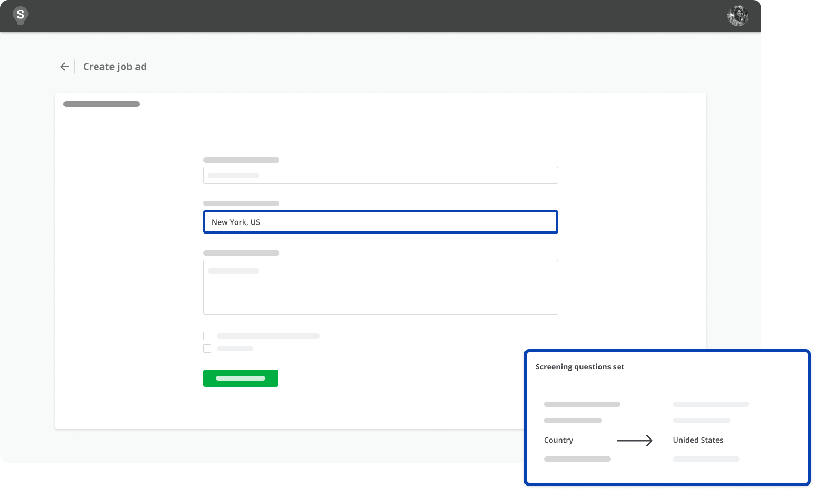Click the S lightbulb logo
The height and width of the screenshot is (504, 829).
(20, 16)
